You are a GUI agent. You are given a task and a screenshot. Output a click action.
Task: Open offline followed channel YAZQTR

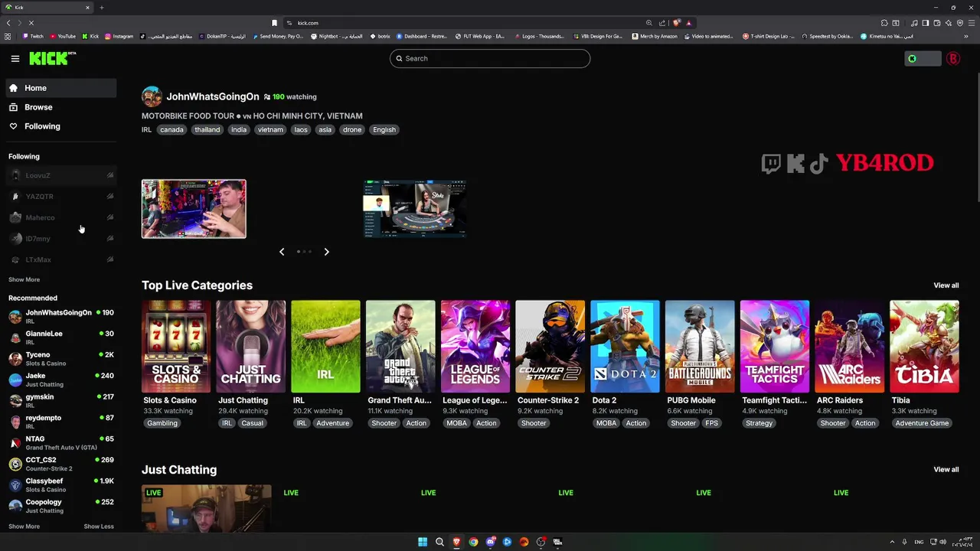tap(61, 197)
